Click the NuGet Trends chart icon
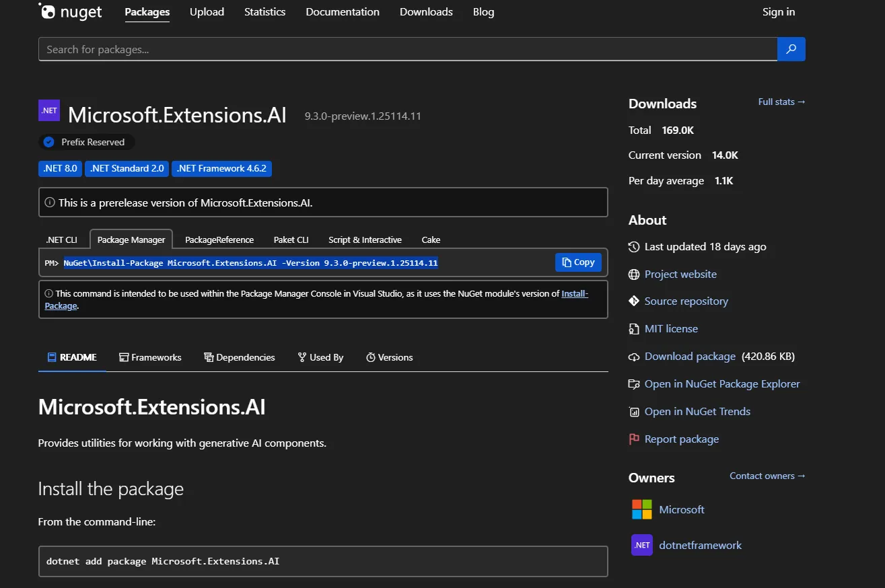The width and height of the screenshot is (885, 588). click(634, 412)
